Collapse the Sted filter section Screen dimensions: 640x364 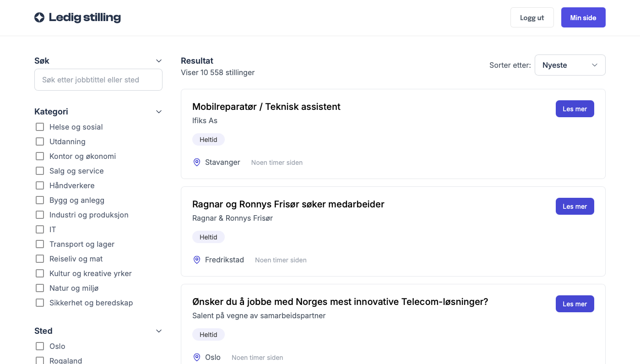(x=159, y=331)
